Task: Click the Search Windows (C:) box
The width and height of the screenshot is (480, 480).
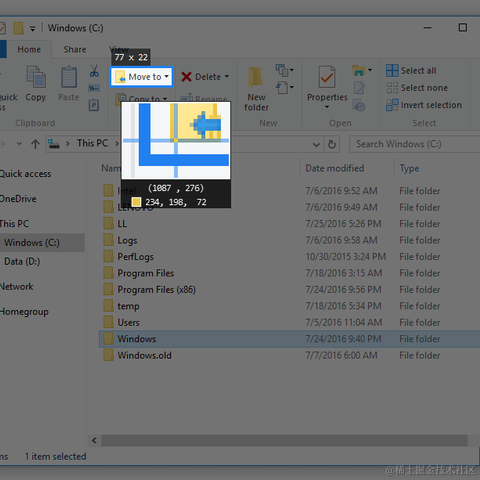Action: tap(414, 144)
